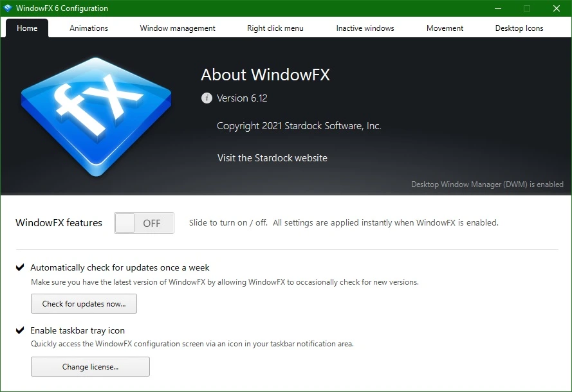Click the disabled maximize window icon

click(527, 8)
